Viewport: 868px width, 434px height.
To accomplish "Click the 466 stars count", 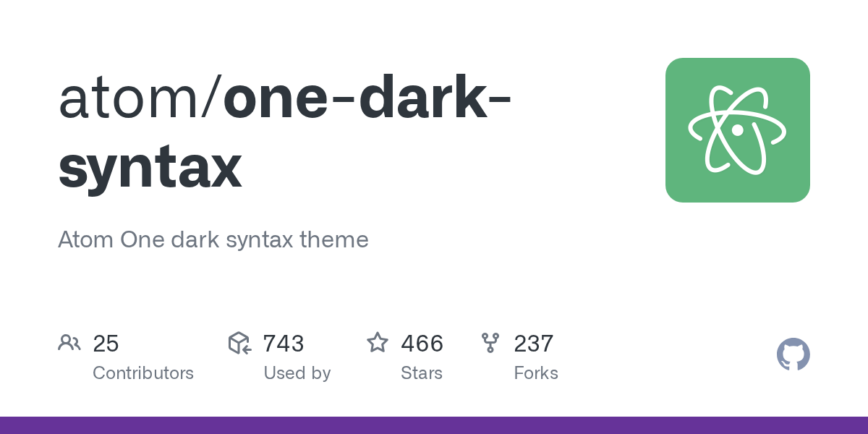I will click(422, 344).
